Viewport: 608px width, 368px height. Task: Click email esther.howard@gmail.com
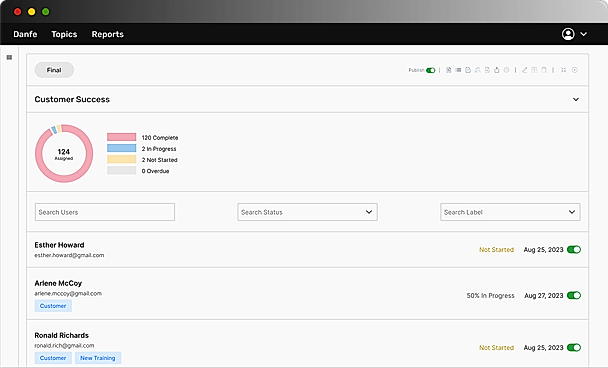69,255
